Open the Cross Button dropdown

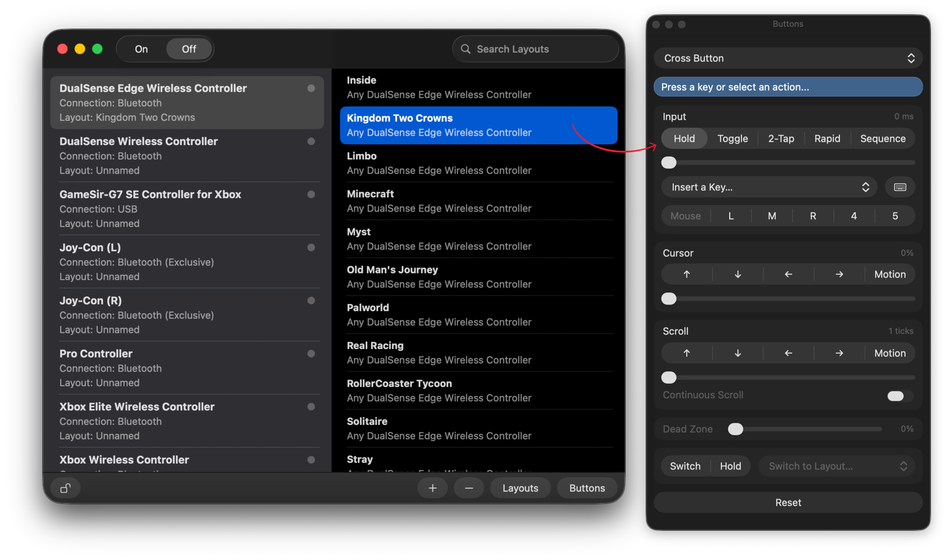click(x=788, y=58)
